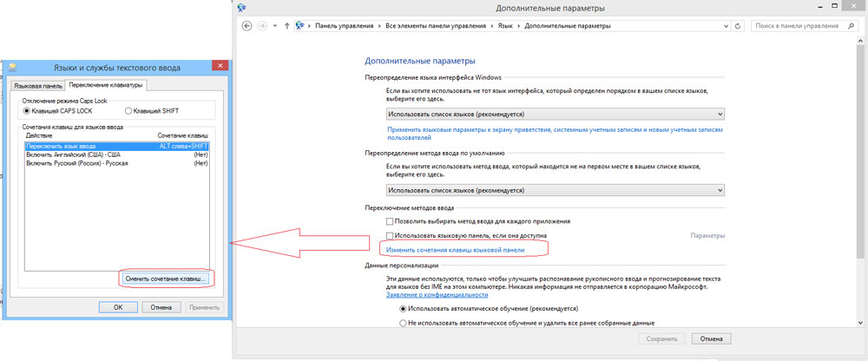Open the recent locations arrow next to Forward
This screenshot has width=868, height=361.
click(274, 26)
